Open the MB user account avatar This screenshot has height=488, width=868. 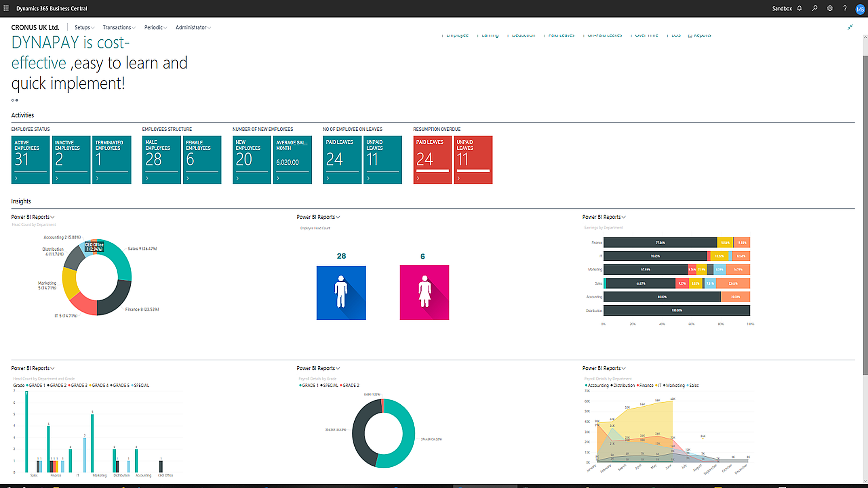[x=860, y=9]
